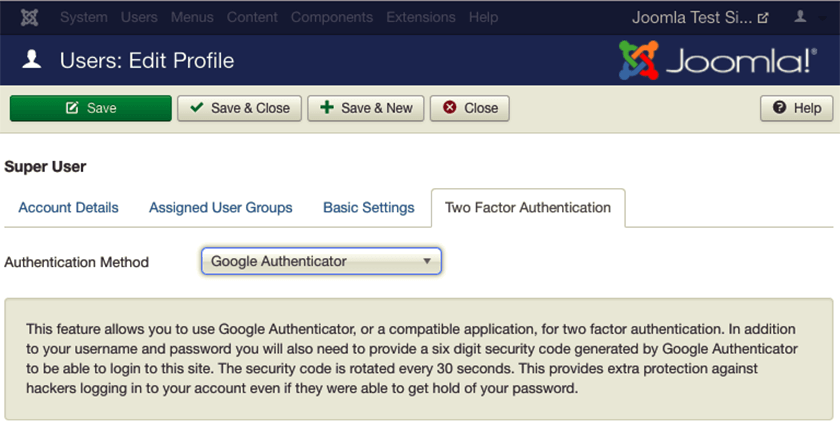Expand the Authentication Method Google Authenticator dropdown

click(x=321, y=261)
